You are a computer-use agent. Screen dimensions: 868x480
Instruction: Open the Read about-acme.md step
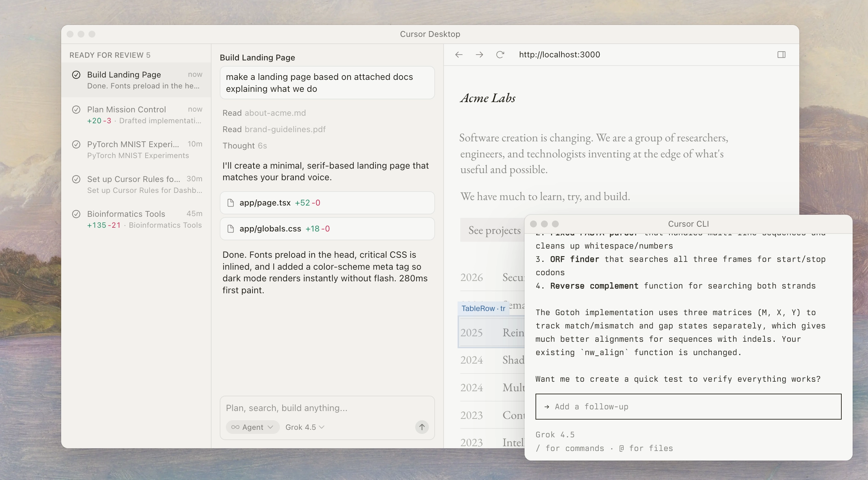264,113
